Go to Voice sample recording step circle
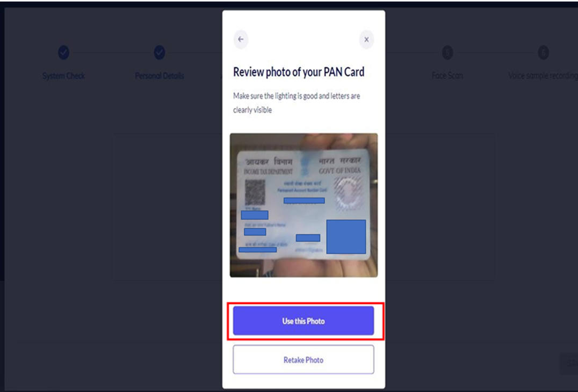The width and height of the screenshot is (578, 392). 543,52
